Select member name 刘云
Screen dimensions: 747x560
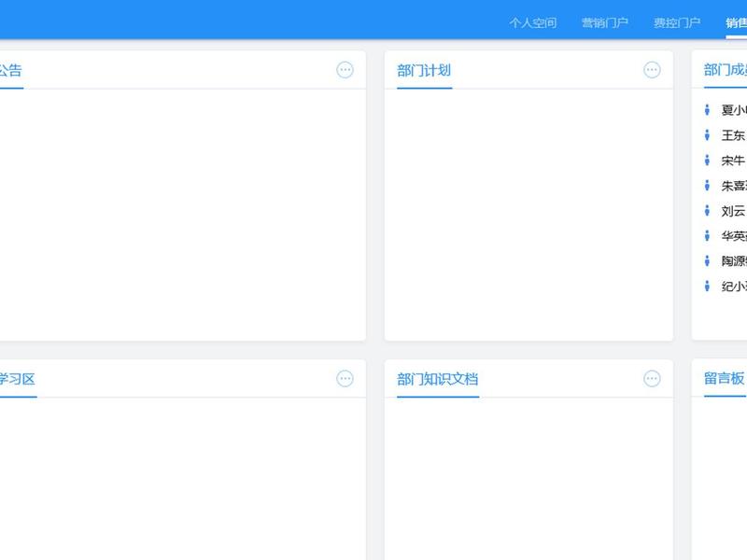click(733, 211)
